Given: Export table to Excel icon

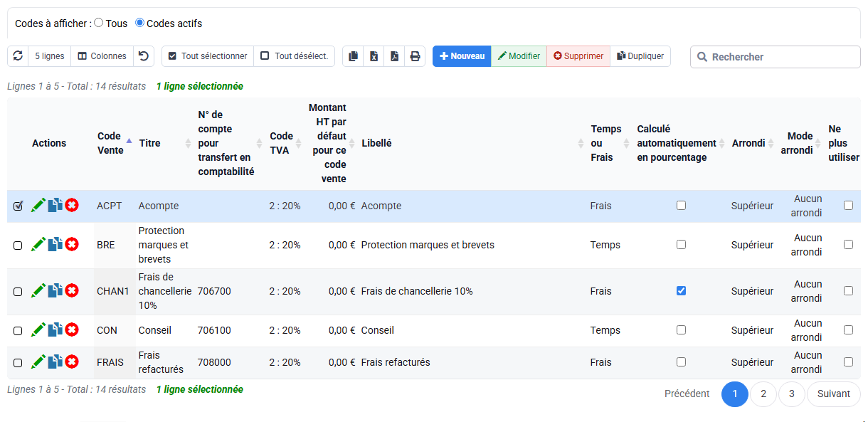Looking at the screenshot, I should click(374, 56).
